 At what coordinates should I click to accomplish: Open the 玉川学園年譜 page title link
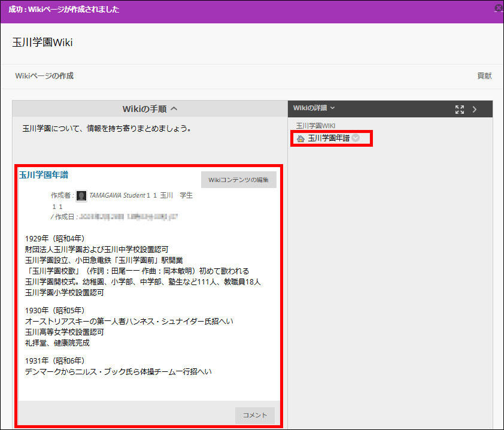tap(44, 175)
